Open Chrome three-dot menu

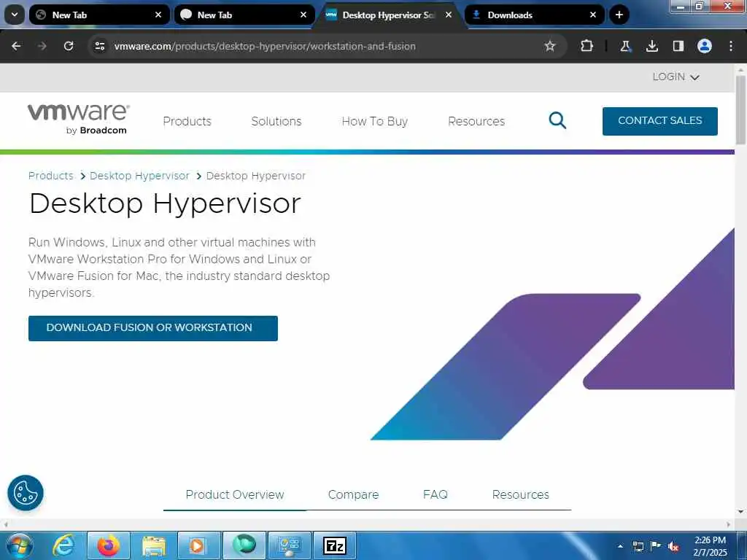[731, 46]
